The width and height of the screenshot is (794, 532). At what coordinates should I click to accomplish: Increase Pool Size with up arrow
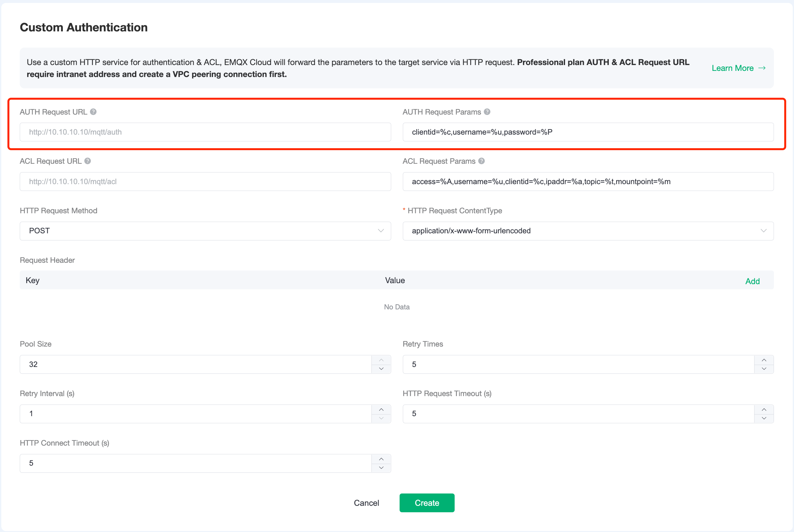(x=381, y=360)
